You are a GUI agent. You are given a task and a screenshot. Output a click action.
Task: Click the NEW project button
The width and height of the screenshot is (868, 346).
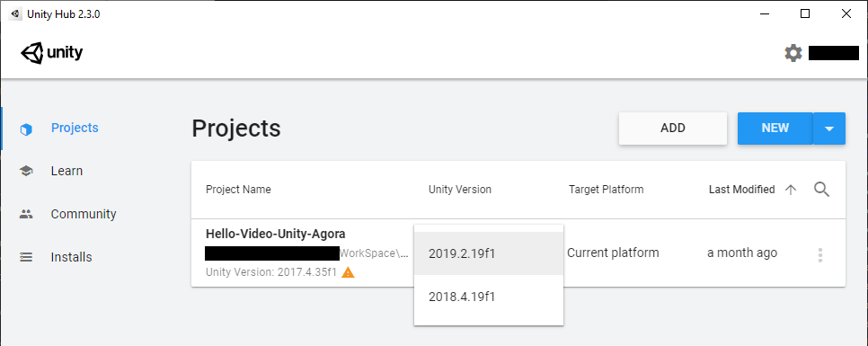point(775,129)
